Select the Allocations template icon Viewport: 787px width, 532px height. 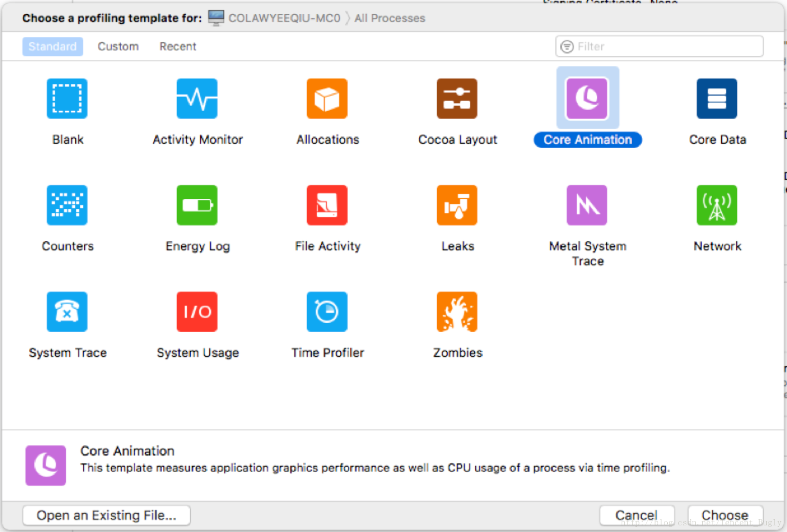tap(327, 98)
